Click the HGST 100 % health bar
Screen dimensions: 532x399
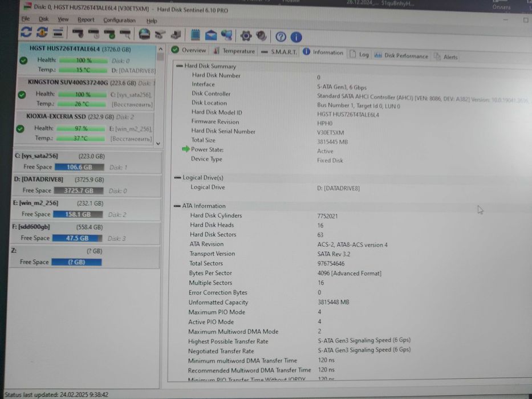point(83,60)
